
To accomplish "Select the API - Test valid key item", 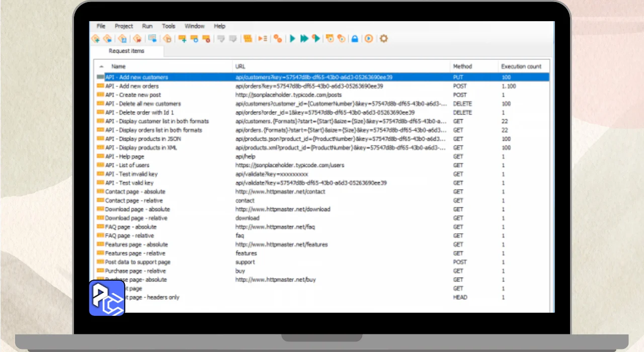I will [129, 183].
